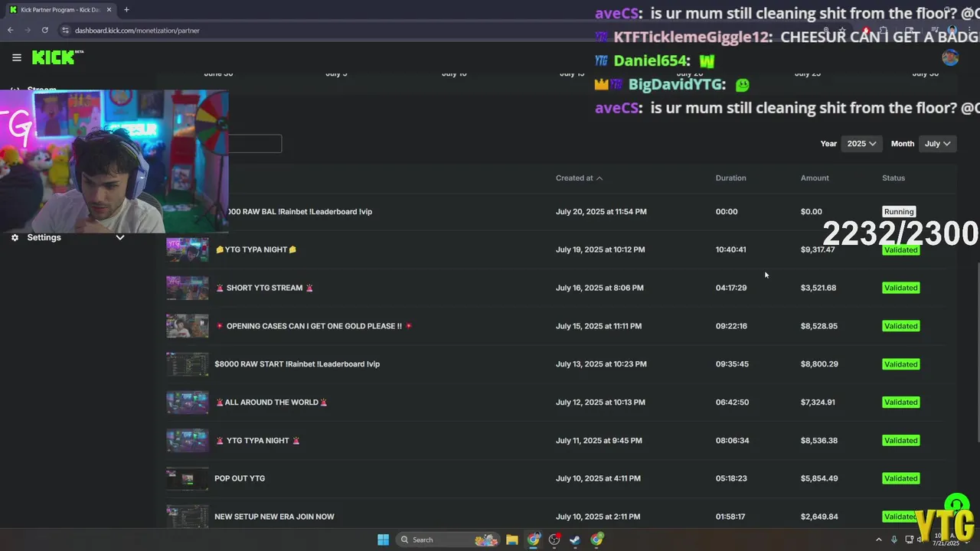The width and height of the screenshot is (980, 551).
Task: Click the Amount column header
Action: (x=815, y=178)
